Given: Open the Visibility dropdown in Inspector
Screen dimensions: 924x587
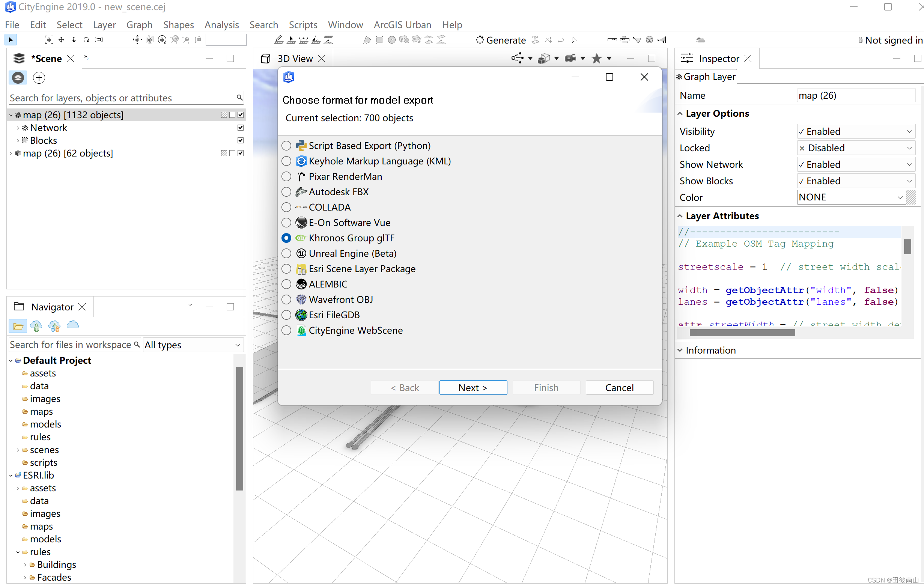Looking at the screenshot, I should pos(856,131).
